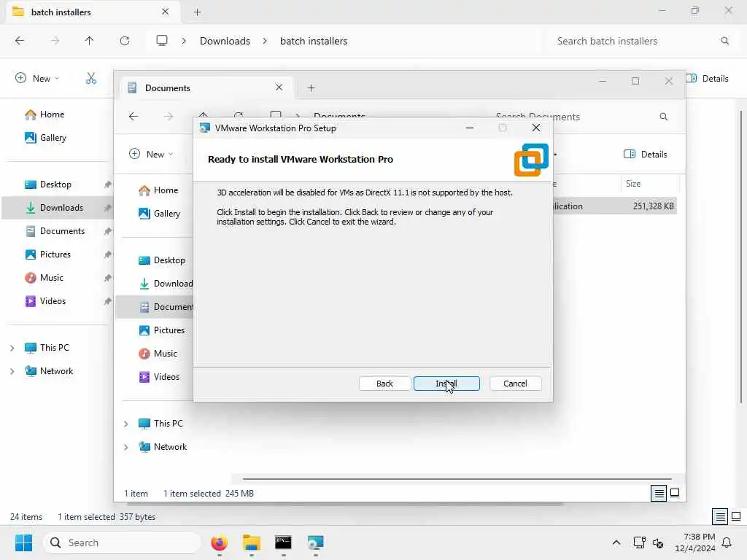Click the taskbar Search box
The height and width of the screenshot is (560, 747).
[x=122, y=542]
